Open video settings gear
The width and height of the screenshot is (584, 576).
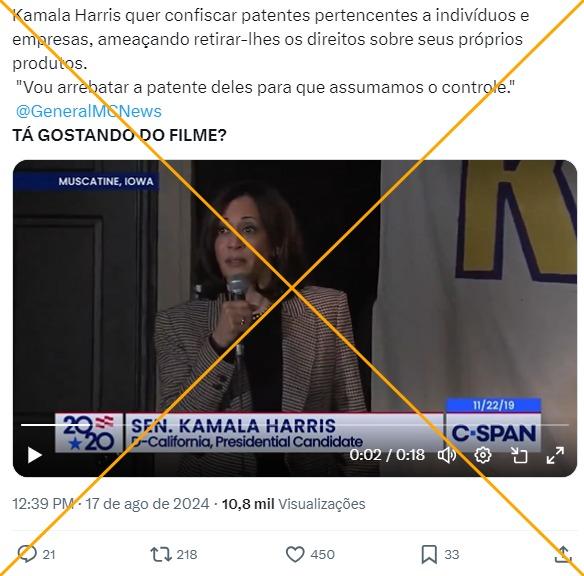tap(483, 455)
